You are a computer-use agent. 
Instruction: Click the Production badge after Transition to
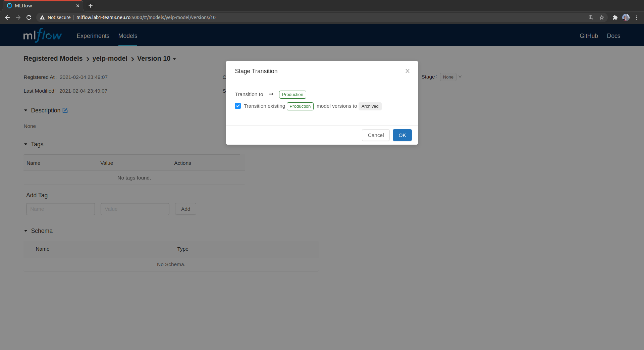pos(292,95)
